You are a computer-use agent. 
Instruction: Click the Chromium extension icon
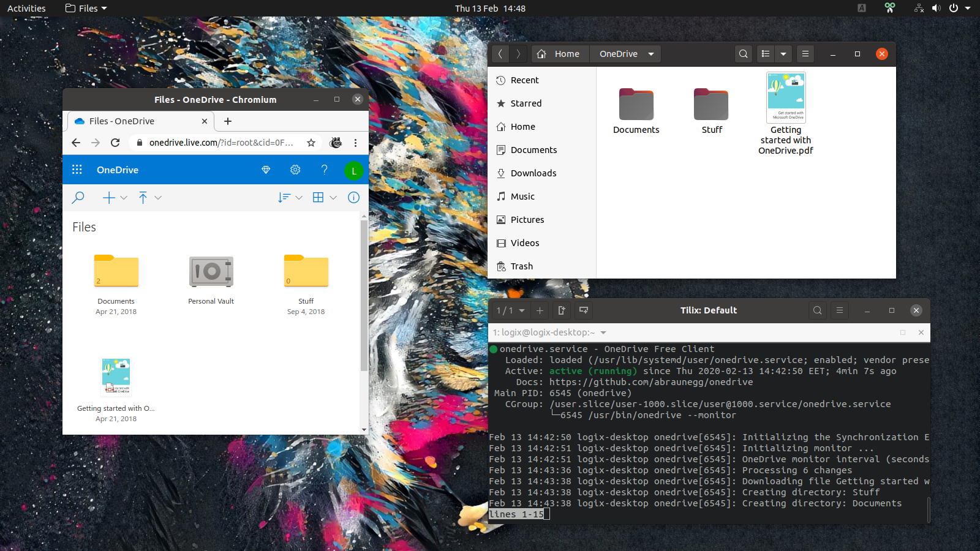point(336,143)
